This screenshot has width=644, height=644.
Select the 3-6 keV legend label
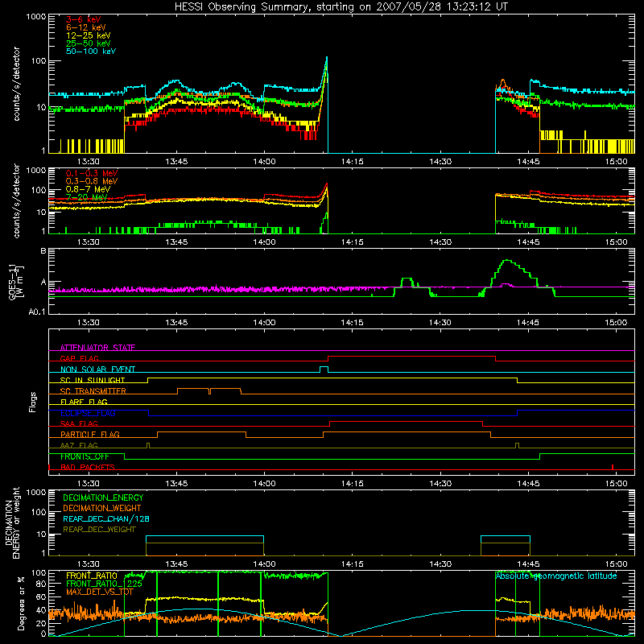[x=83, y=19]
